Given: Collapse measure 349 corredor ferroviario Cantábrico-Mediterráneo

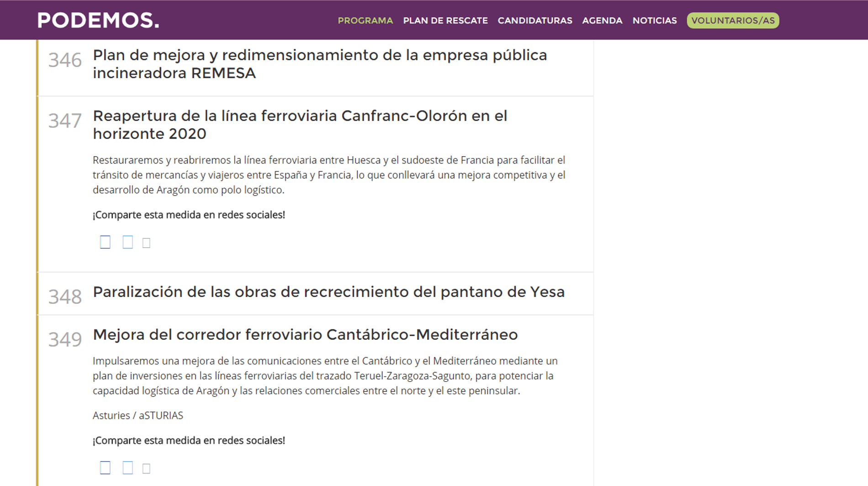Looking at the screenshot, I should (x=305, y=335).
